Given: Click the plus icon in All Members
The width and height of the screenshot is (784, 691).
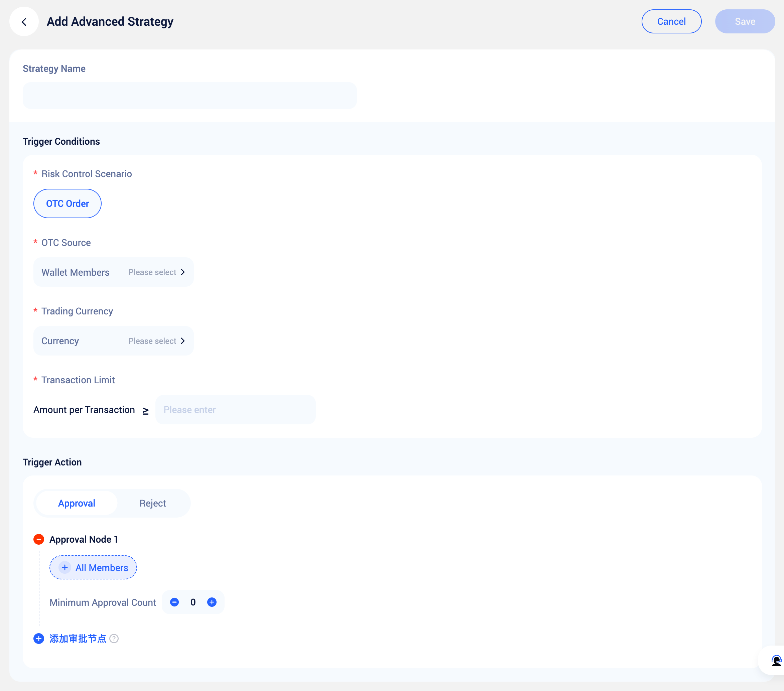Looking at the screenshot, I should coord(65,567).
